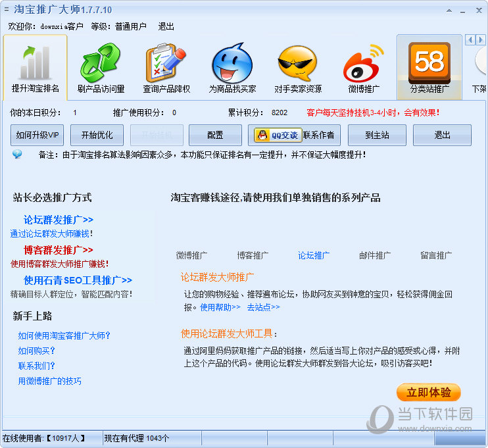Select the 刷产品访问量 green arrows icon

point(101,62)
